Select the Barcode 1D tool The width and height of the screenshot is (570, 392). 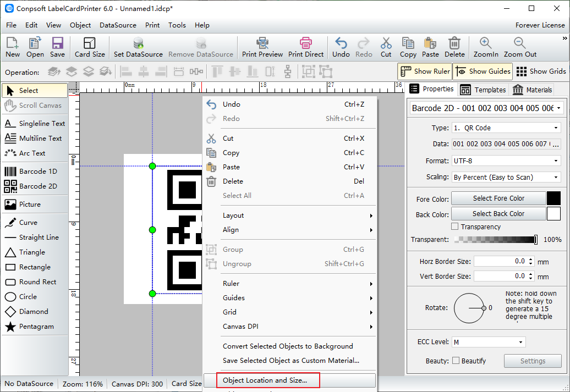(35, 171)
